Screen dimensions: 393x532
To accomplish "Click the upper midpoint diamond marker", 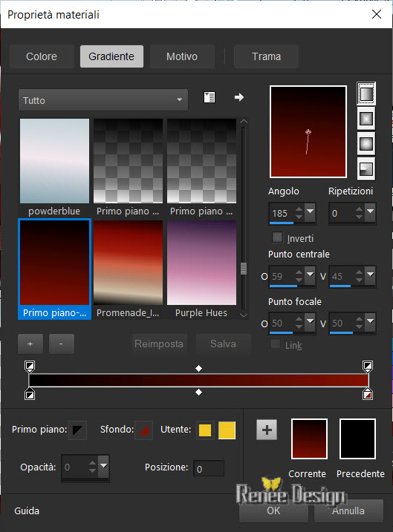I will click(198, 369).
